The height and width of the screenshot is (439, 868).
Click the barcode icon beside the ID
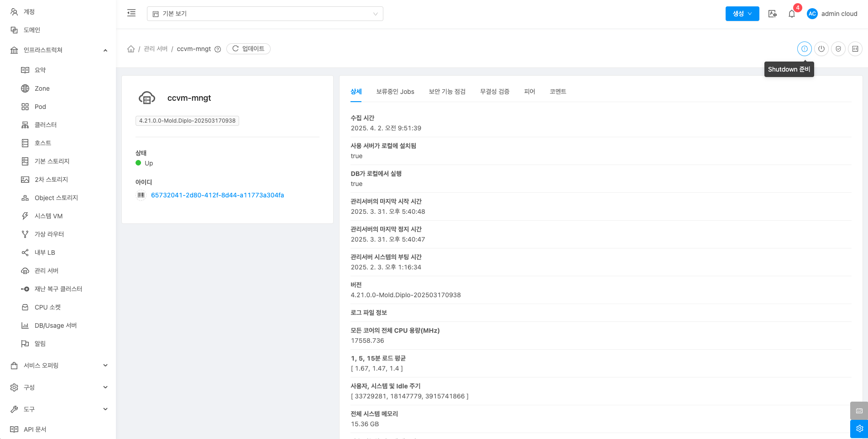click(x=141, y=195)
